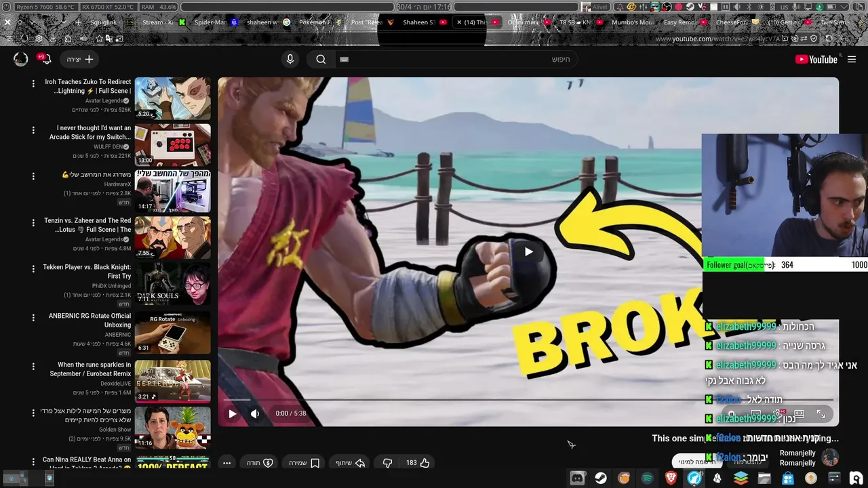Open options menu for Golden Show video

(x=33, y=413)
